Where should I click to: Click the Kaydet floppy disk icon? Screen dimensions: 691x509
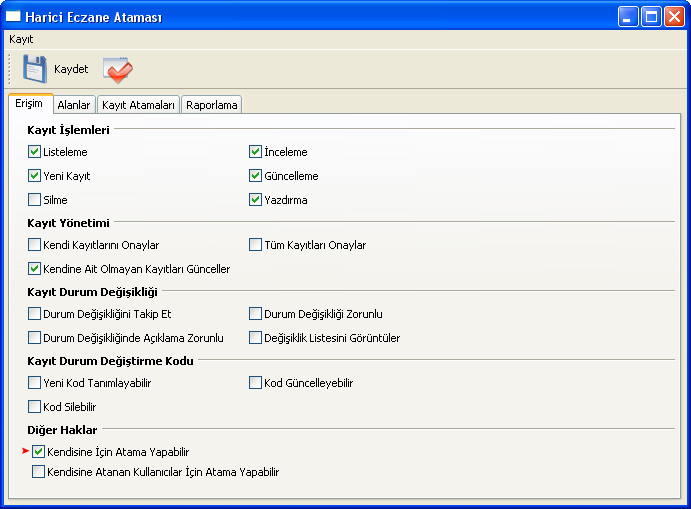(x=35, y=69)
